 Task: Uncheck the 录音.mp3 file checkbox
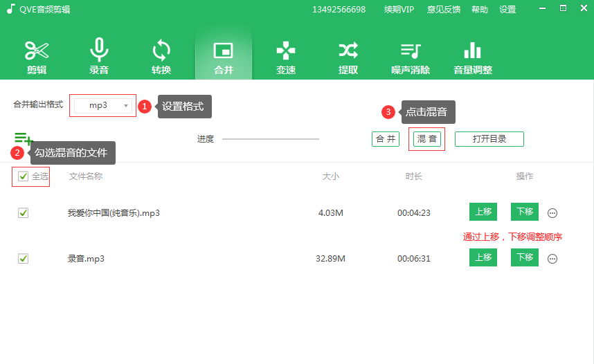(x=24, y=258)
